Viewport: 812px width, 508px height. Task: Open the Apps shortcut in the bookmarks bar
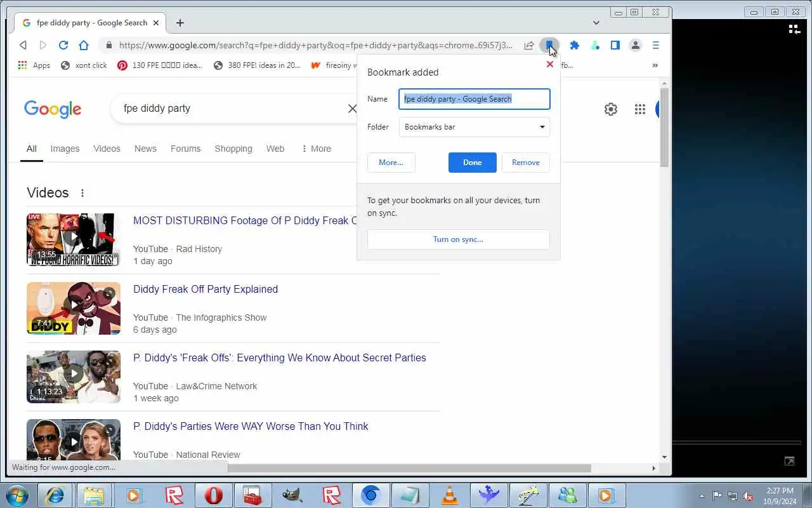34,65
